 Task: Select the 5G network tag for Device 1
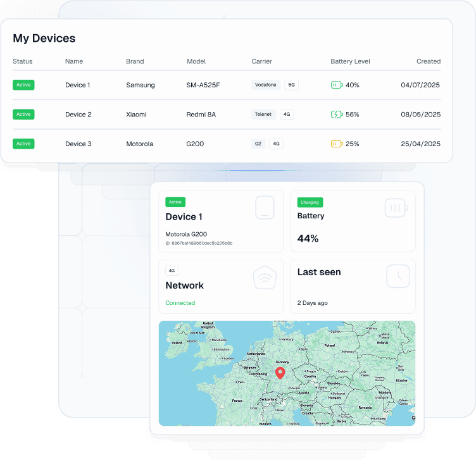pyautogui.click(x=291, y=85)
